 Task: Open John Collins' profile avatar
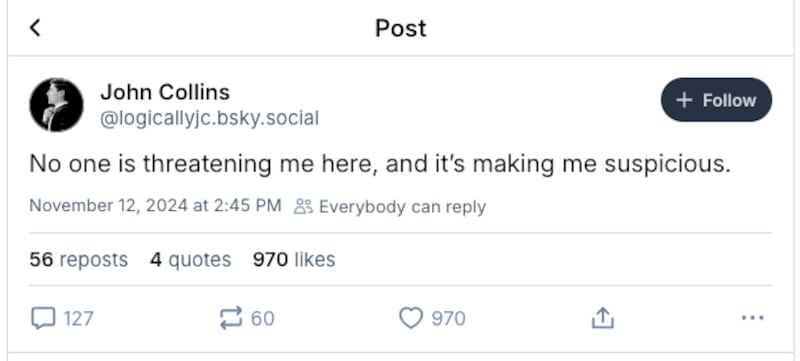coord(56,105)
